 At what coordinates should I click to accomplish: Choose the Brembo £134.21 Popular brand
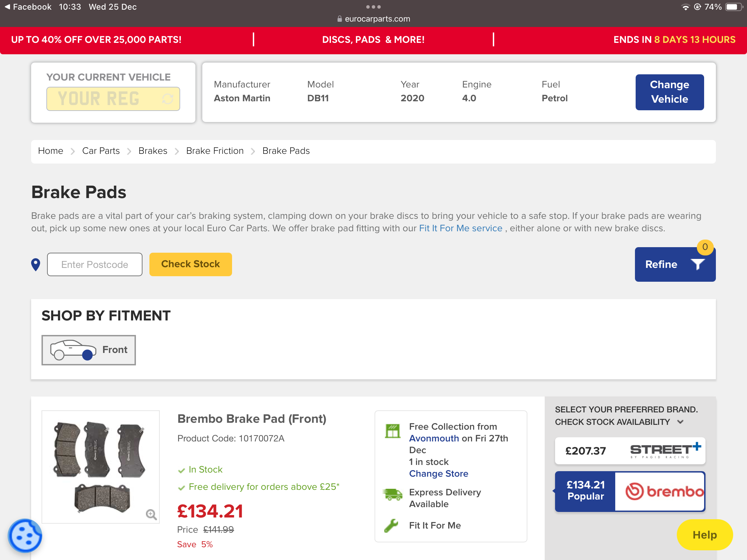(630, 491)
